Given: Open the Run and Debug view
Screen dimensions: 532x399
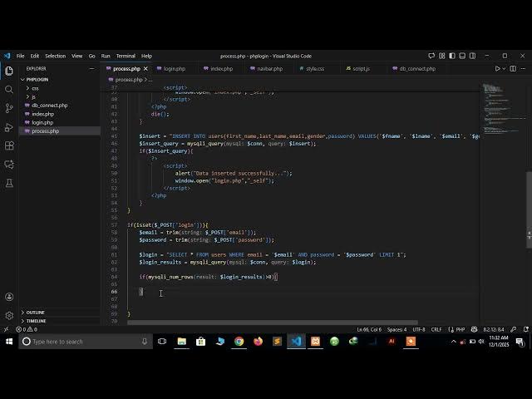Looking at the screenshot, I should point(9,127).
